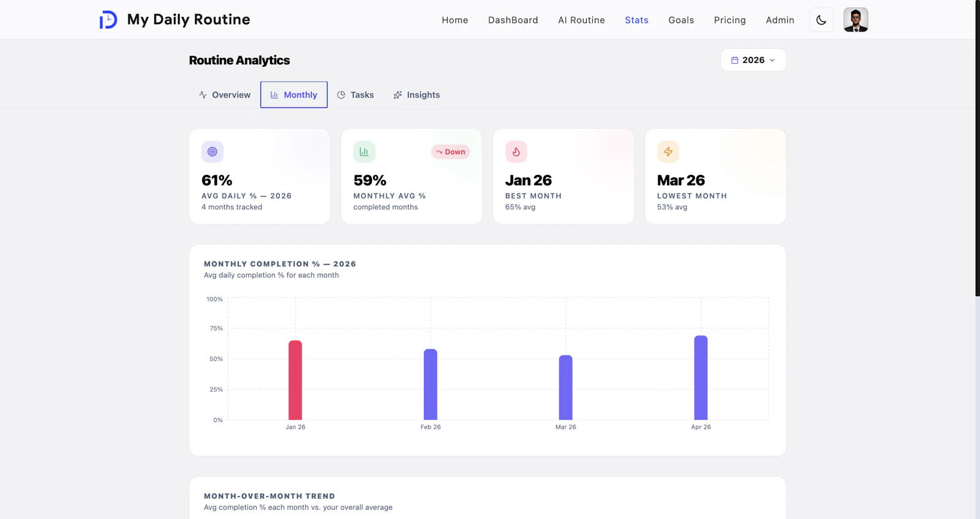The height and width of the screenshot is (519, 980).
Task: Click the chart icon on the Monthly tab
Action: click(x=274, y=95)
